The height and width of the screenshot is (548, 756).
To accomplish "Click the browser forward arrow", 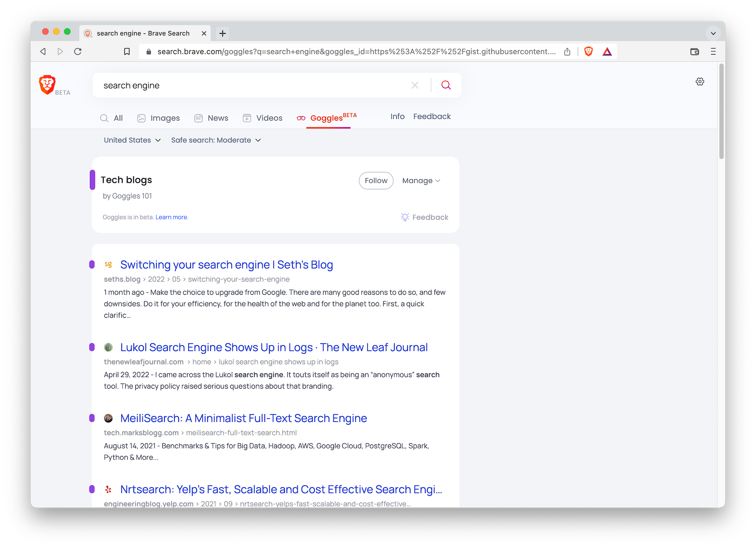I will (x=60, y=51).
